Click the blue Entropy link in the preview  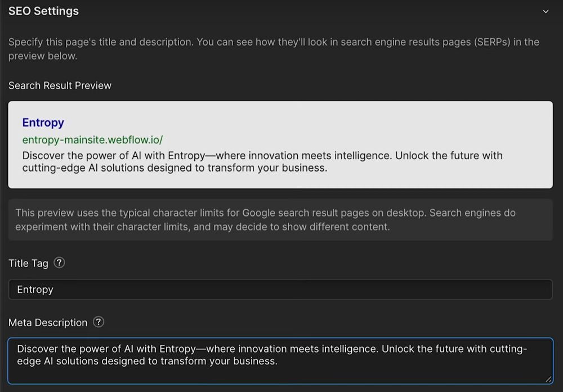pyautogui.click(x=43, y=123)
